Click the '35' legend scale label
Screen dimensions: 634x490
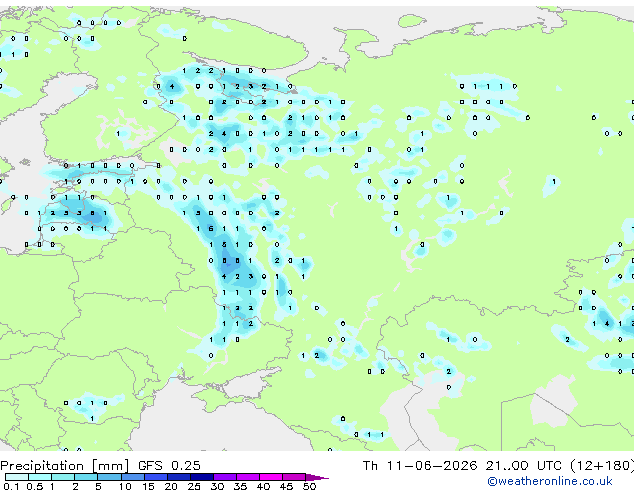(x=240, y=486)
